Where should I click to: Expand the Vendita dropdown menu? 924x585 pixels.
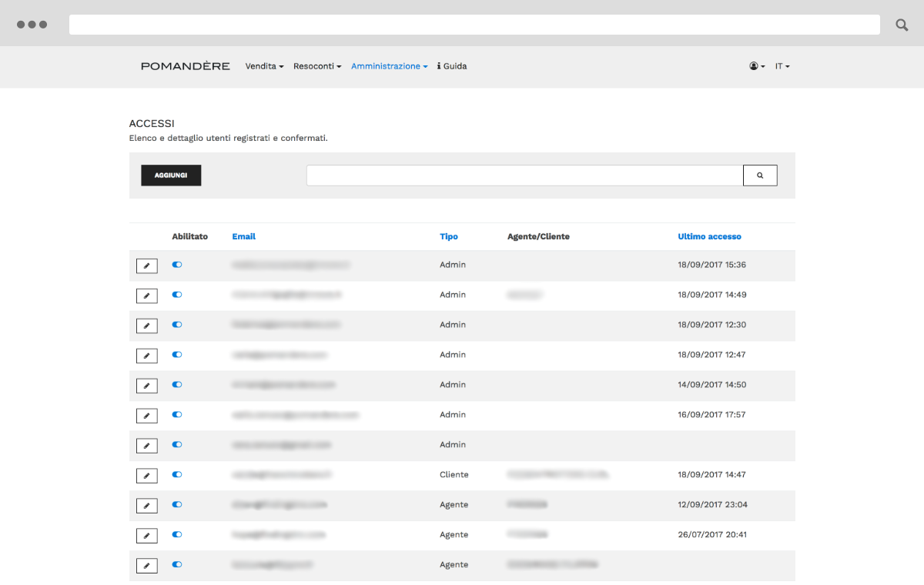(x=264, y=66)
